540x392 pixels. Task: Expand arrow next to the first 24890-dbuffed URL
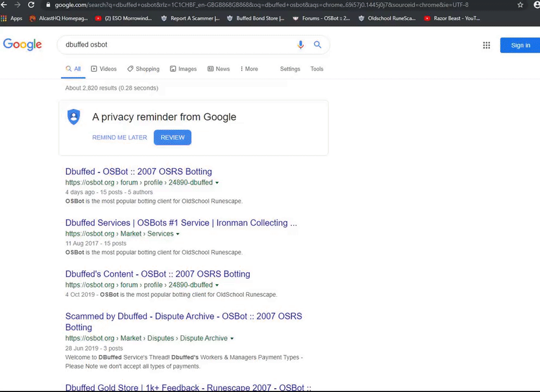(x=217, y=183)
